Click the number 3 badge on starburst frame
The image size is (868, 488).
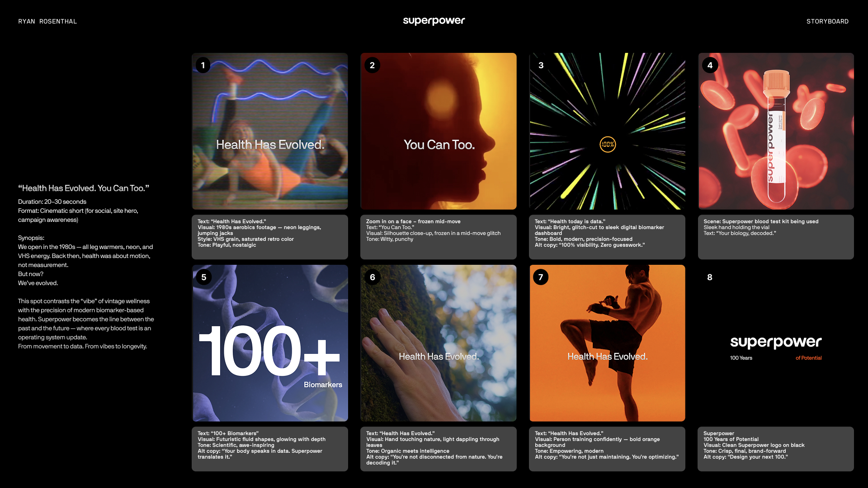(x=541, y=66)
